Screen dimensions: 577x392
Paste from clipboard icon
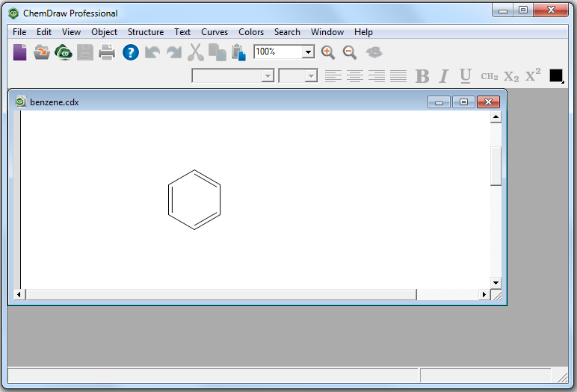click(239, 52)
